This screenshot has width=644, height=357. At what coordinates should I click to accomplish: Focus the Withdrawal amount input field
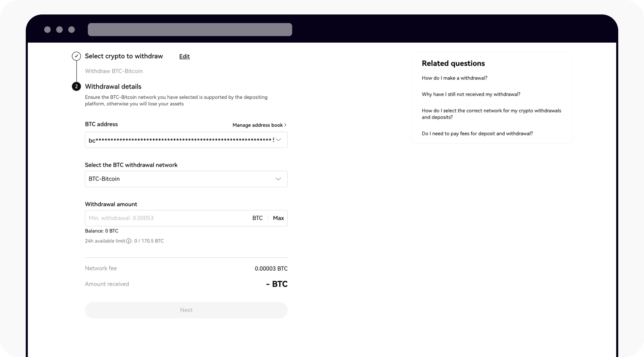(x=167, y=218)
